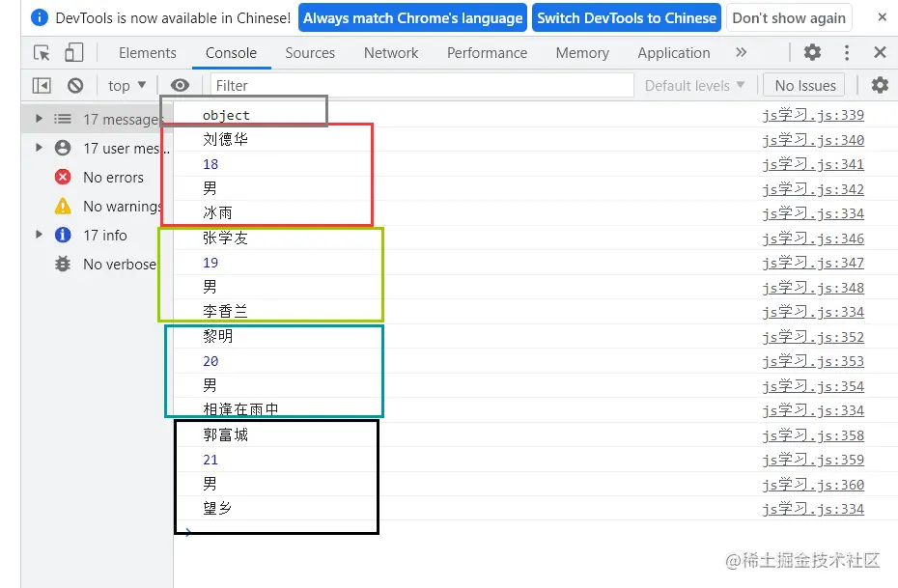Screen dimensions: 898x588
Task: Open source link js学习.js:358
Action: click(x=813, y=435)
